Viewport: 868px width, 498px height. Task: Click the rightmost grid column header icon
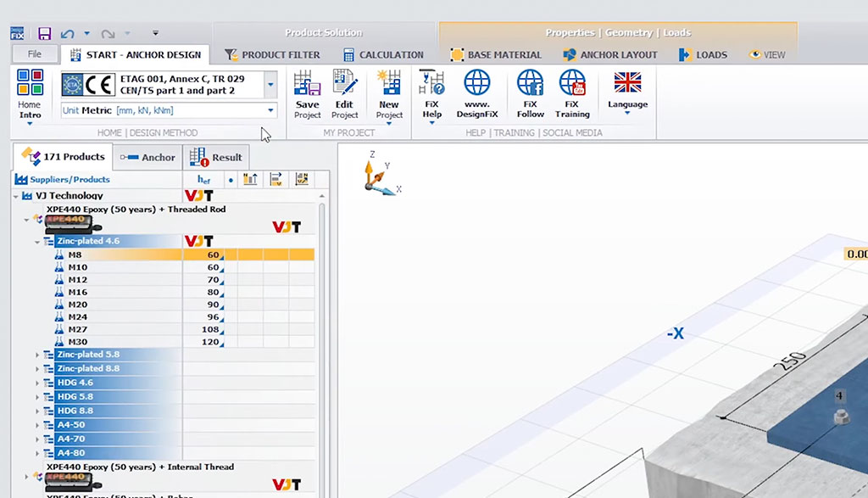click(x=302, y=179)
